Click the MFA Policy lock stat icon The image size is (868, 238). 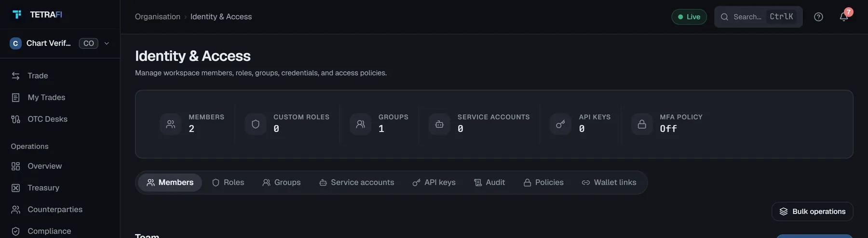(x=642, y=124)
